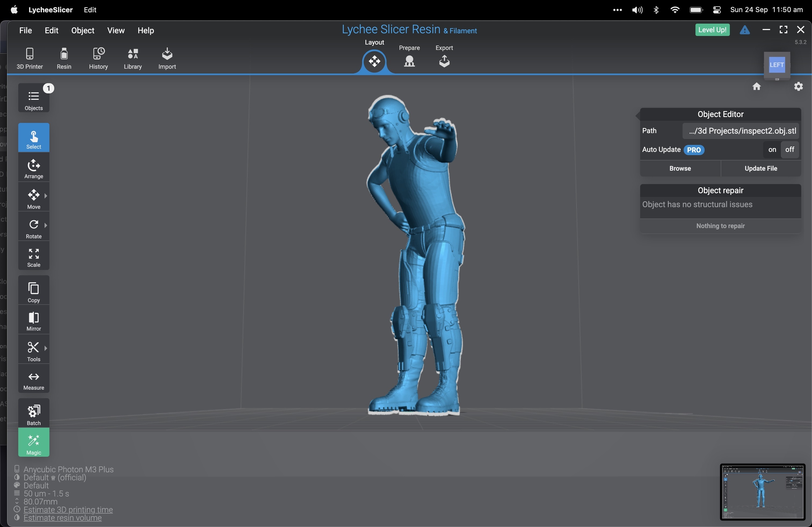This screenshot has width=812, height=527.
Task: Click the Anycubic Photon M3 Plus text
Action: pyautogui.click(x=68, y=469)
